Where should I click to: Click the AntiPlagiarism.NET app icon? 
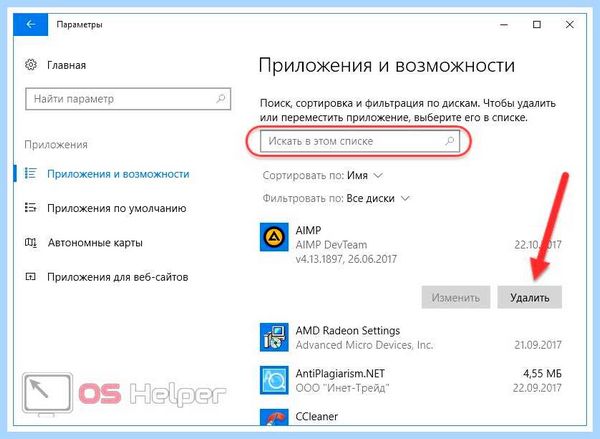(274, 380)
